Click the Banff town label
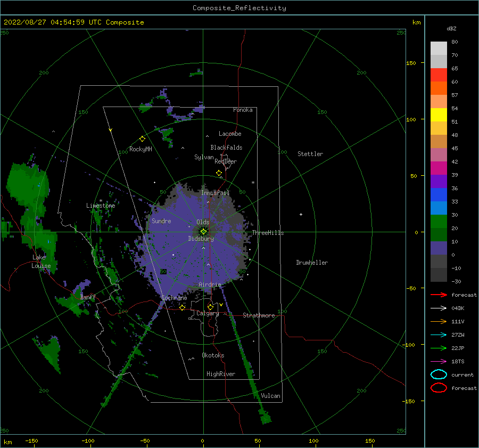The image size is (479, 448). tap(88, 297)
